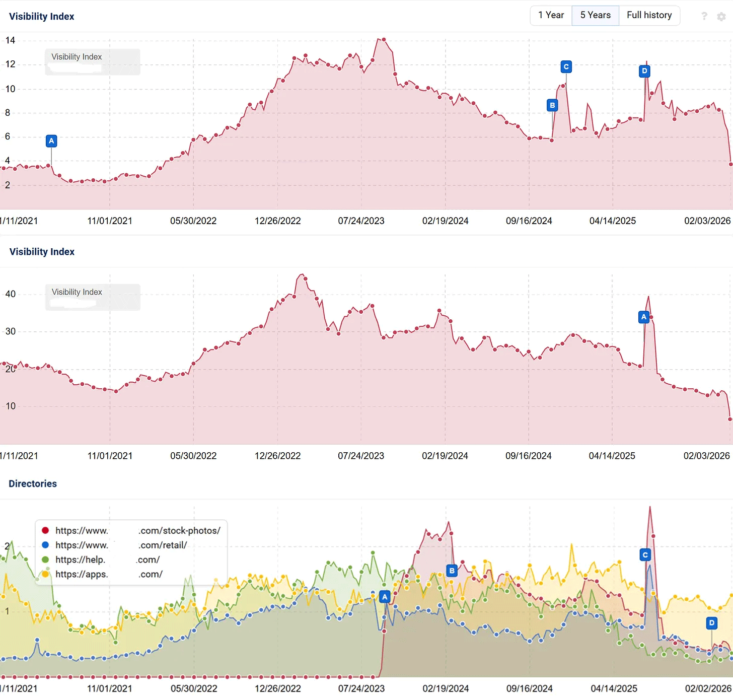Click the second chart's Visibility Index legend box
733x700 pixels.
pyautogui.click(x=93, y=297)
